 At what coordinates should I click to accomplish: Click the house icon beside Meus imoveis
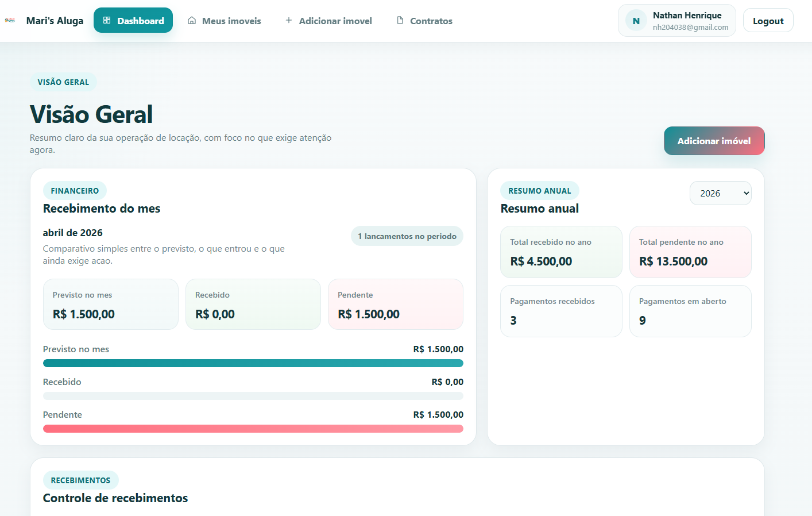[192, 20]
